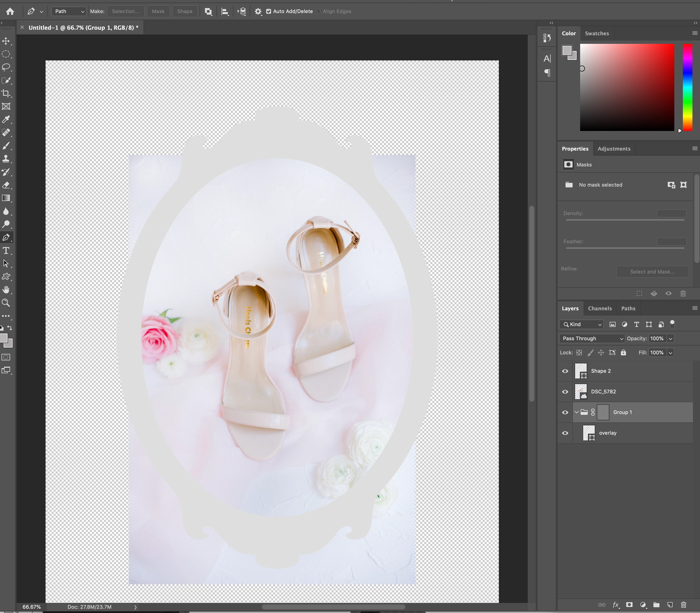The width and height of the screenshot is (700, 613).
Task: Open the Path mode dropdown
Action: 69,11
